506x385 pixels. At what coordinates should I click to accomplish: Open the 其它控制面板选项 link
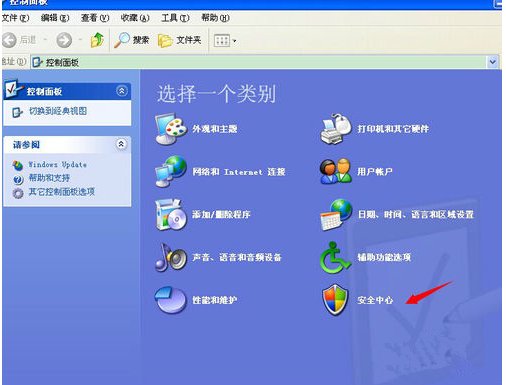(x=62, y=192)
